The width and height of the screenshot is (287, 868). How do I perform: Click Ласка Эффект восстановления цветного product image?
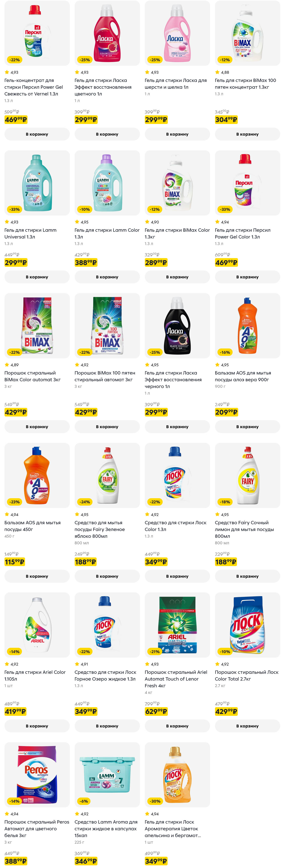tap(107, 33)
